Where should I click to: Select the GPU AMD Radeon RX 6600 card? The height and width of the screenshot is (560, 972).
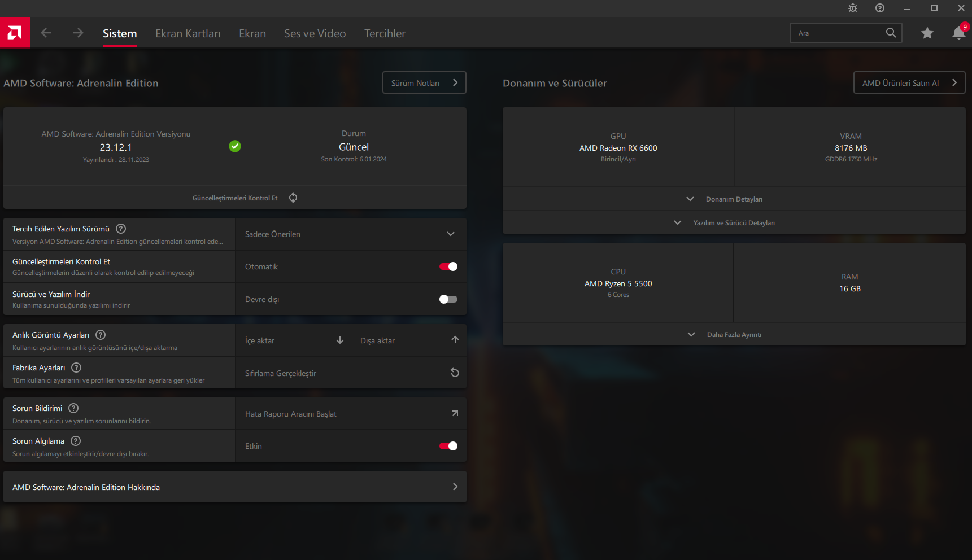[618, 147]
